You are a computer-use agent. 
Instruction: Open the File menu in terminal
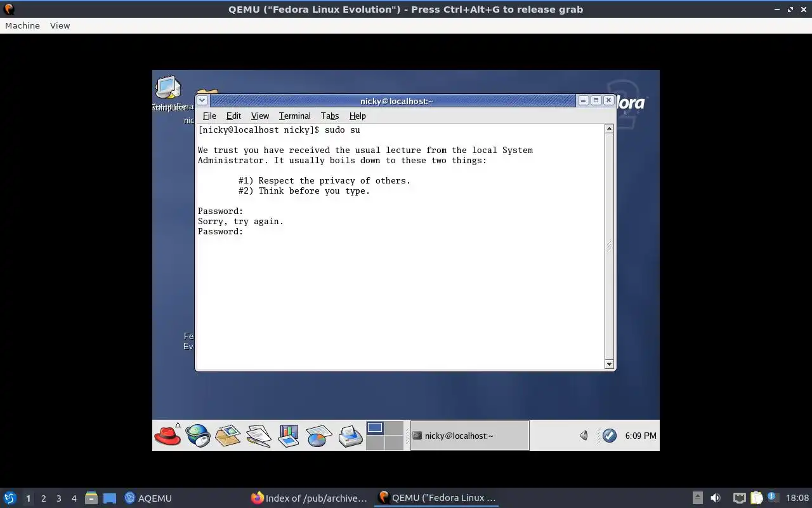coord(209,116)
